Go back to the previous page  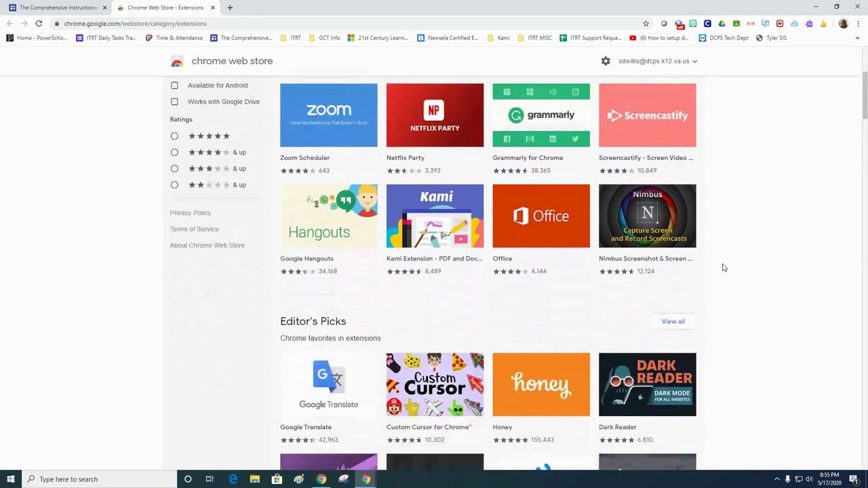point(9,24)
